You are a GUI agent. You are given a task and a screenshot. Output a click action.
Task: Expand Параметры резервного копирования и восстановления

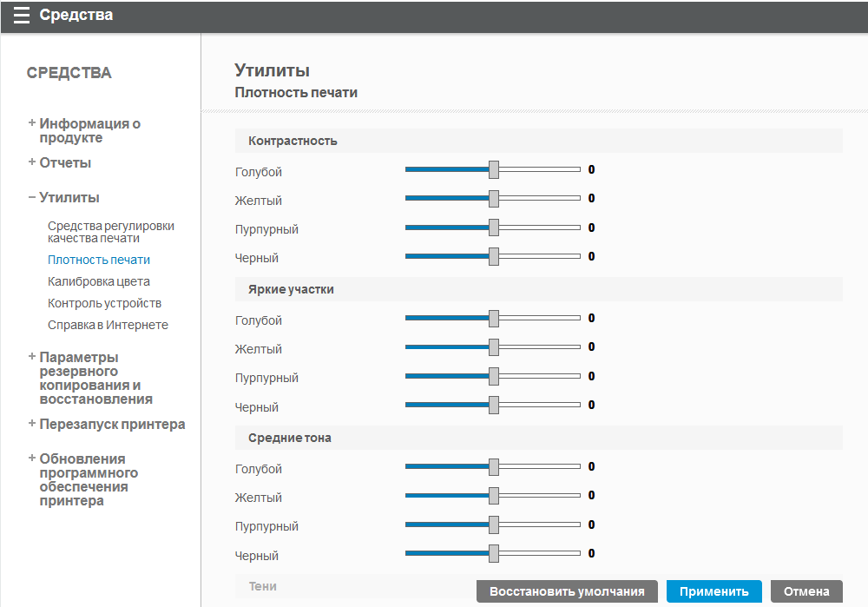click(95, 378)
